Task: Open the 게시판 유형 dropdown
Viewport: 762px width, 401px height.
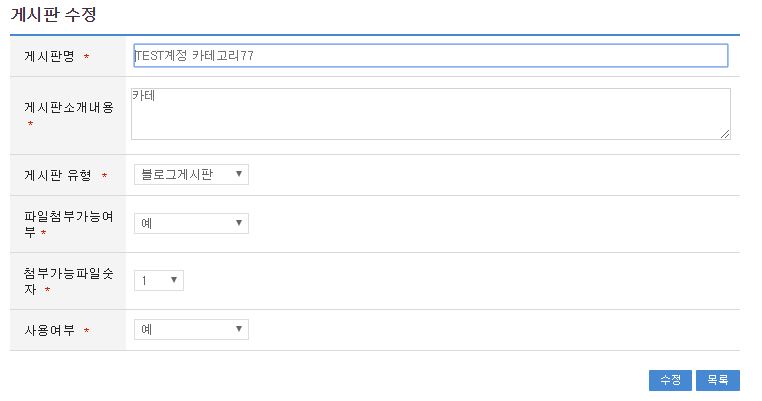Action: click(191, 175)
